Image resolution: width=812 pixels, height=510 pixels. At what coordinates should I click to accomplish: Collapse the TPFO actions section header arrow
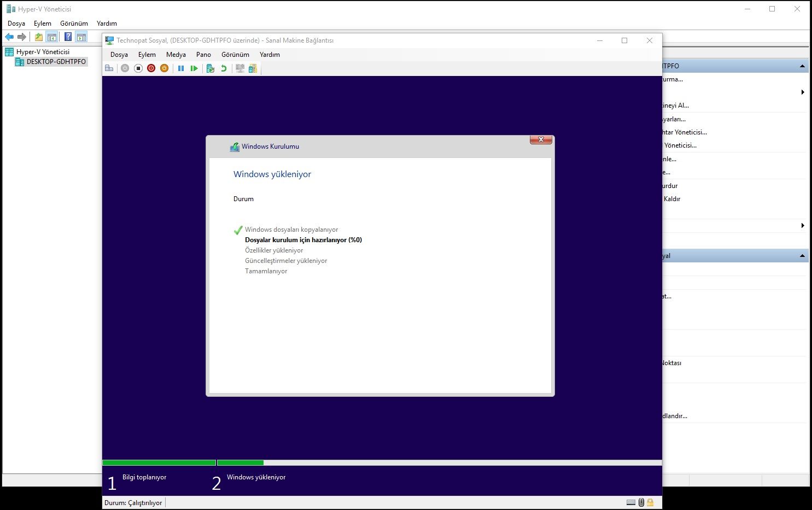(x=802, y=66)
